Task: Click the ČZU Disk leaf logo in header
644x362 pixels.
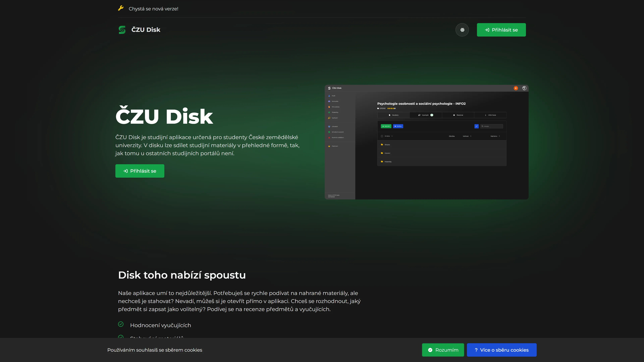Action: (x=122, y=30)
